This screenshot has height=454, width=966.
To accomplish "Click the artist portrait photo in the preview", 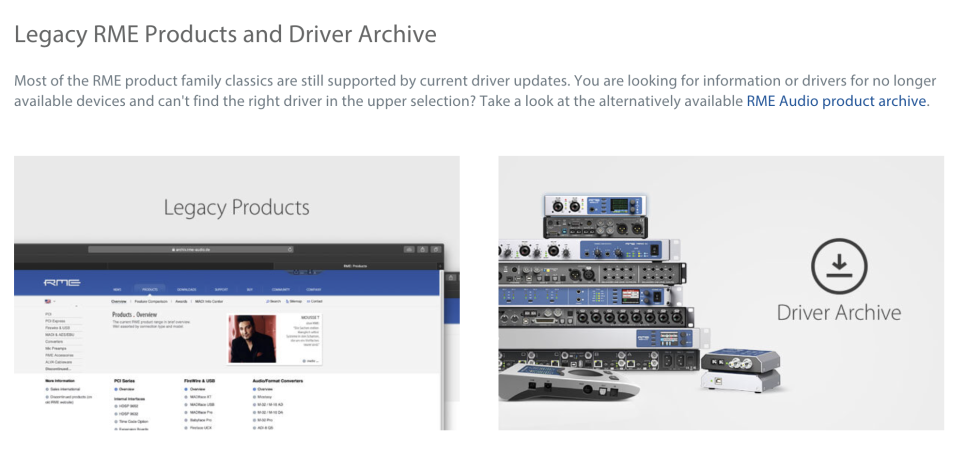I will tap(253, 339).
